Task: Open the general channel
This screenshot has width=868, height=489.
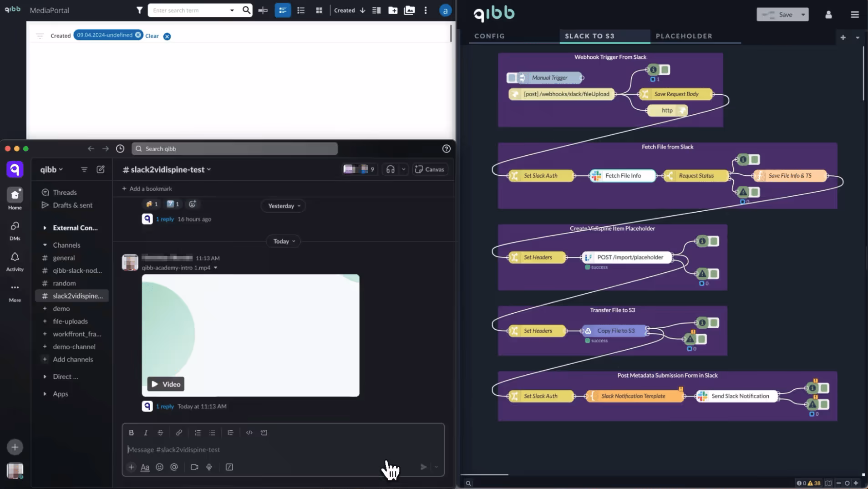Action: point(64,258)
